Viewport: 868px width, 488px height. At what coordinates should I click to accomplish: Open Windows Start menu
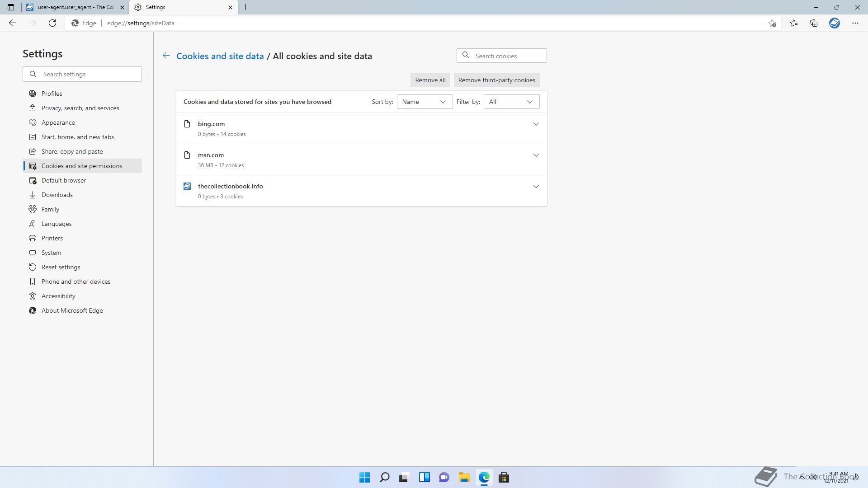[364, 477]
